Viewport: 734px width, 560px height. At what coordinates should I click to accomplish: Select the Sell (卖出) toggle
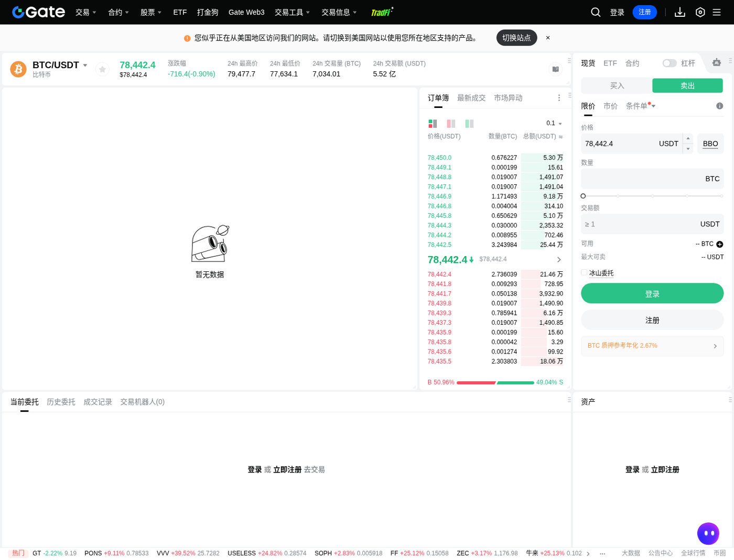[x=687, y=85]
